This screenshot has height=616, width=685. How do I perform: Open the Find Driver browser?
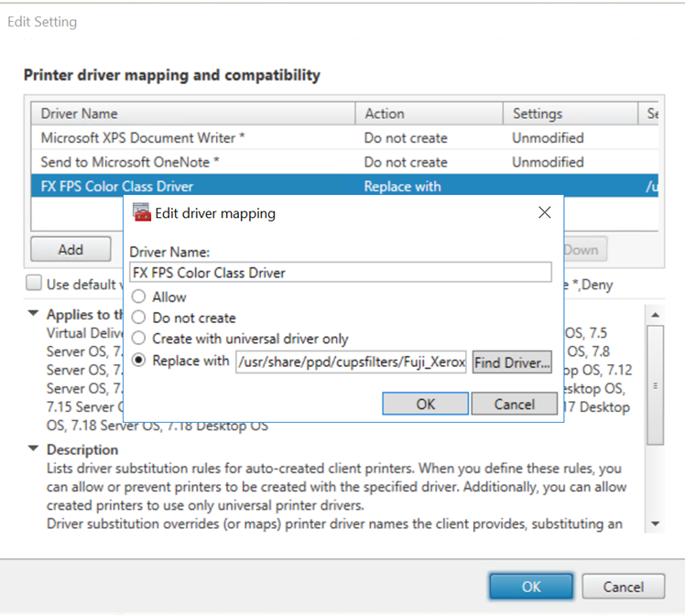coord(512,362)
